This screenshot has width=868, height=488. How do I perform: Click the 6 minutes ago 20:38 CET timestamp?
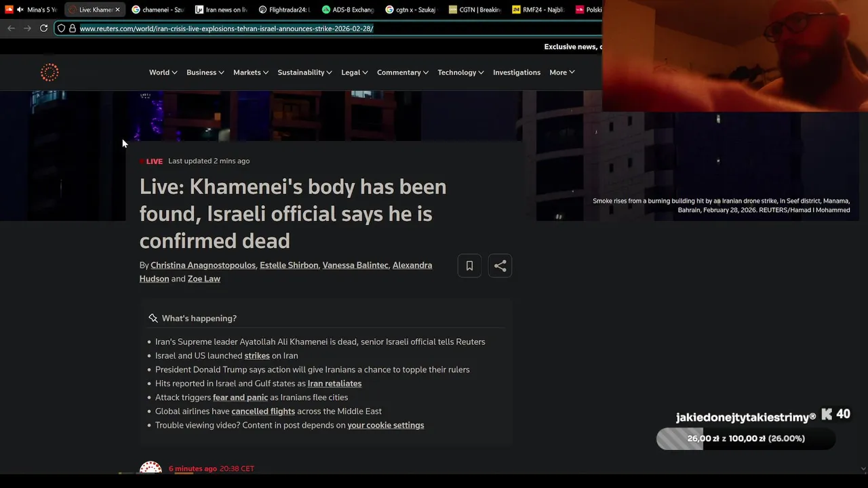point(212,468)
